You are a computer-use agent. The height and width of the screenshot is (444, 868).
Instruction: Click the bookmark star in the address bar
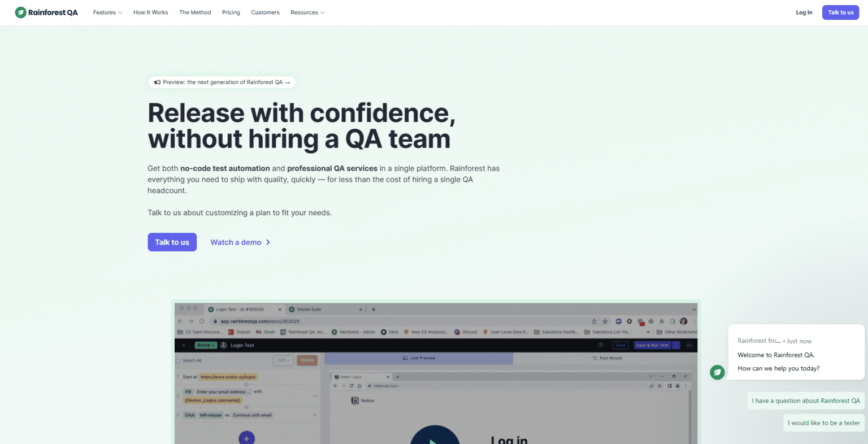click(605, 321)
